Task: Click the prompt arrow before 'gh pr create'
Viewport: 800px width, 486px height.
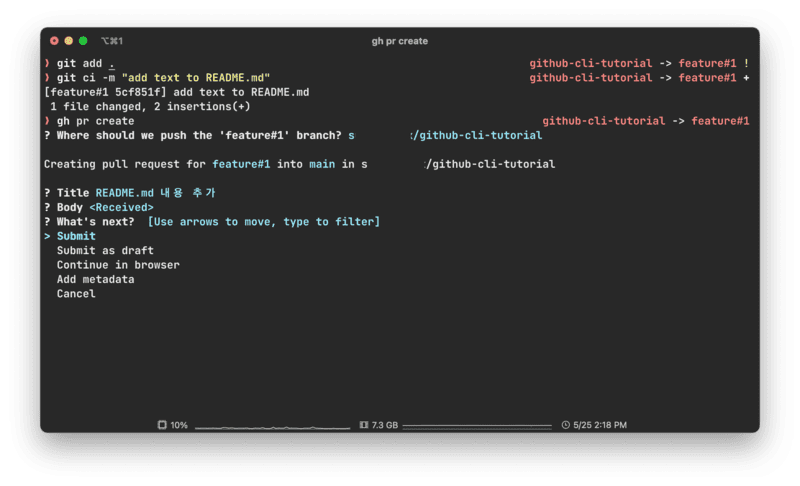Action: point(47,121)
